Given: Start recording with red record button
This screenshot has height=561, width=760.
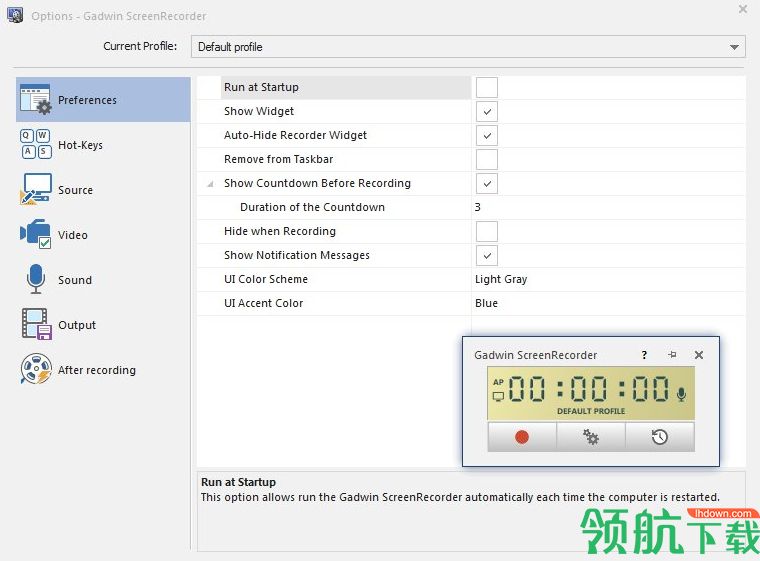Looking at the screenshot, I should [522, 437].
